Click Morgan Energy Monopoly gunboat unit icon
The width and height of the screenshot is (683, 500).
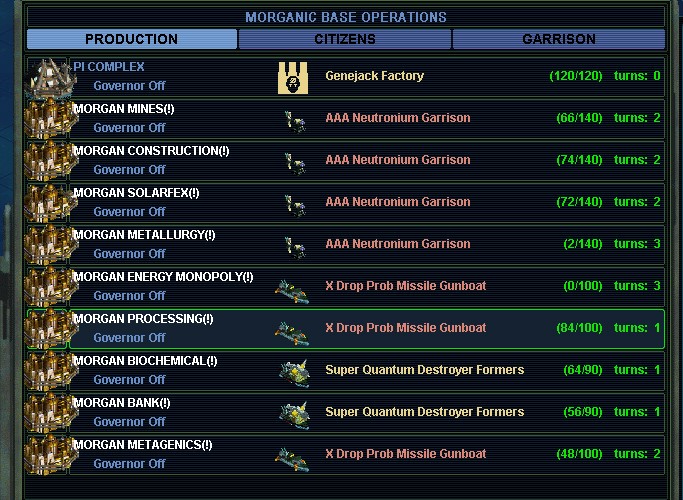tap(292, 287)
